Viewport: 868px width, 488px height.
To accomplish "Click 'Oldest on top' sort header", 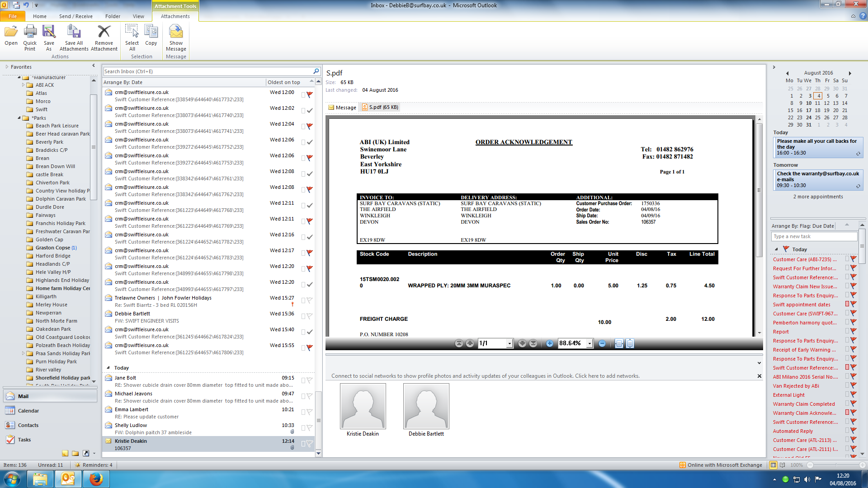I will [283, 82].
